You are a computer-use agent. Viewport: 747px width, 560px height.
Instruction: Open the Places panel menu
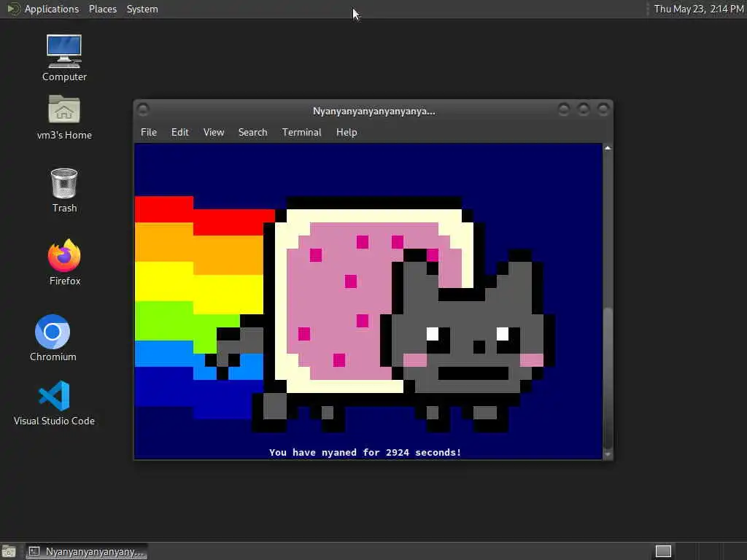[102, 9]
